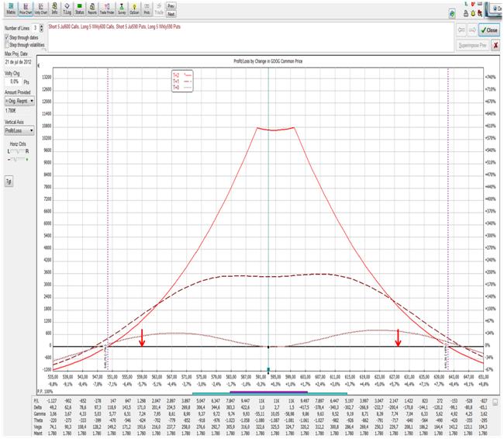Enable Step through volatilities checkbox
Viewport: 504px width, 439px height.
[7, 43]
